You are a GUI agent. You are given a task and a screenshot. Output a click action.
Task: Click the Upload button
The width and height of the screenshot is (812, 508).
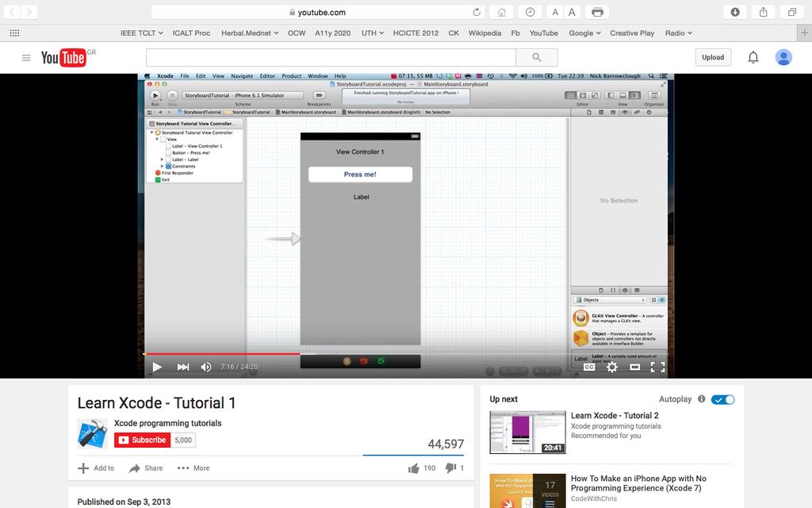(713, 57)
